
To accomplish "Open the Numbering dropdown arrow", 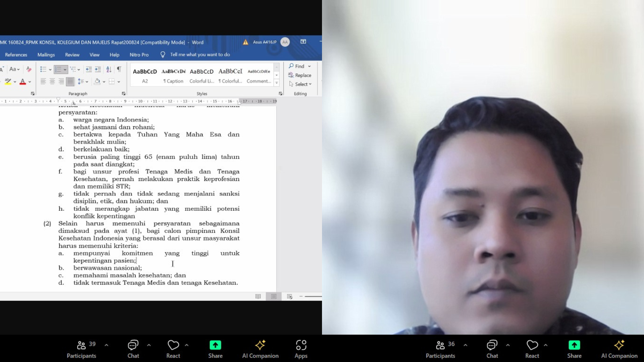I will point(65,70).
